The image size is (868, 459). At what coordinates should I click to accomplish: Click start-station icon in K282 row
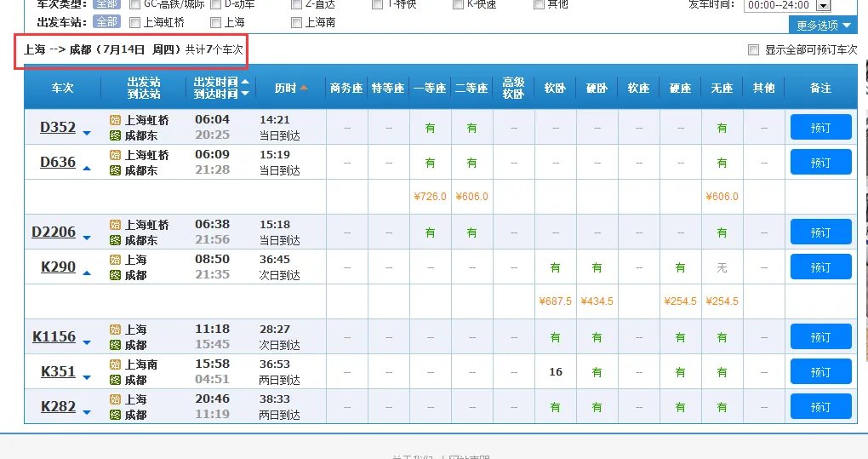tap(115, 399)
